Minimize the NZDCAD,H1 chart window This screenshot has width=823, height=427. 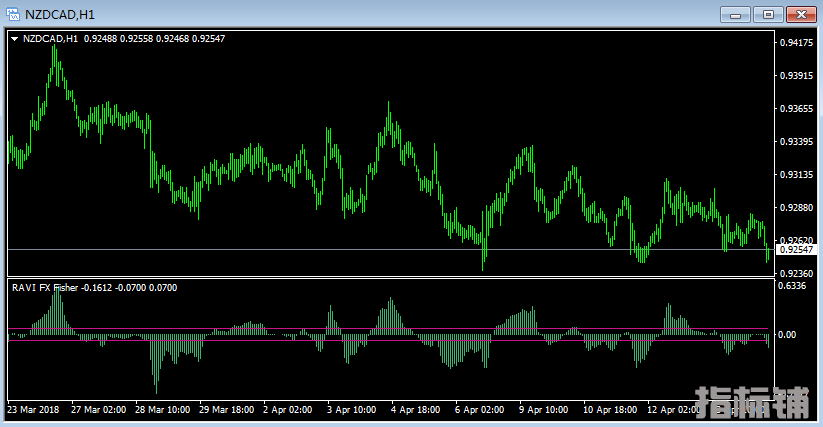pyautogui.click(x=736, y=14)
